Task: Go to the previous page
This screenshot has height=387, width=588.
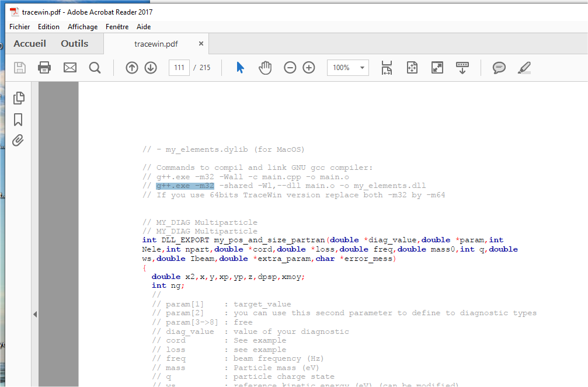Action: click(x=131, y=67)
